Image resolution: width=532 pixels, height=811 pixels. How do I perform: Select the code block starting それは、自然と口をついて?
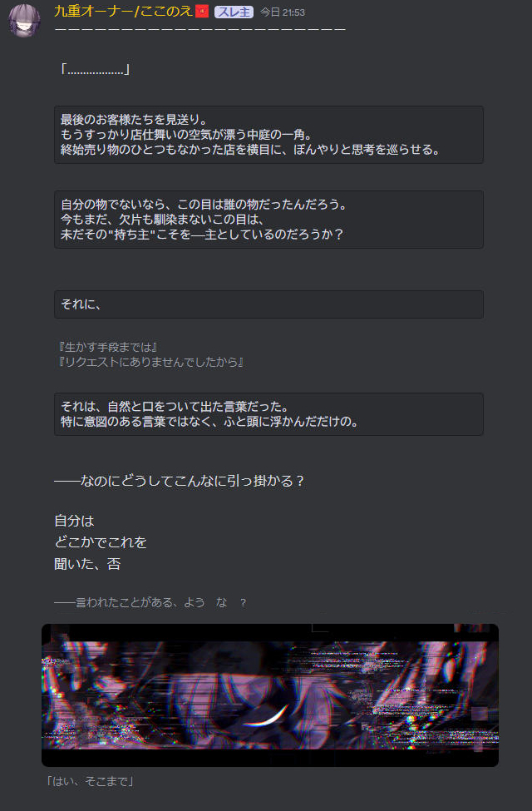(x=268, y=414)
